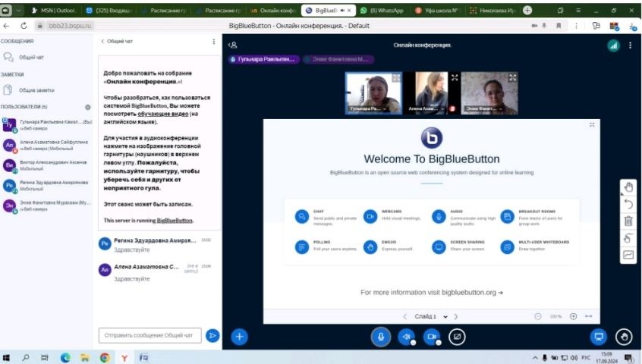Viewport: 642px width, 364px height.
Task: Open the blue plus actions menu
Action: click(x=240, y=336)
